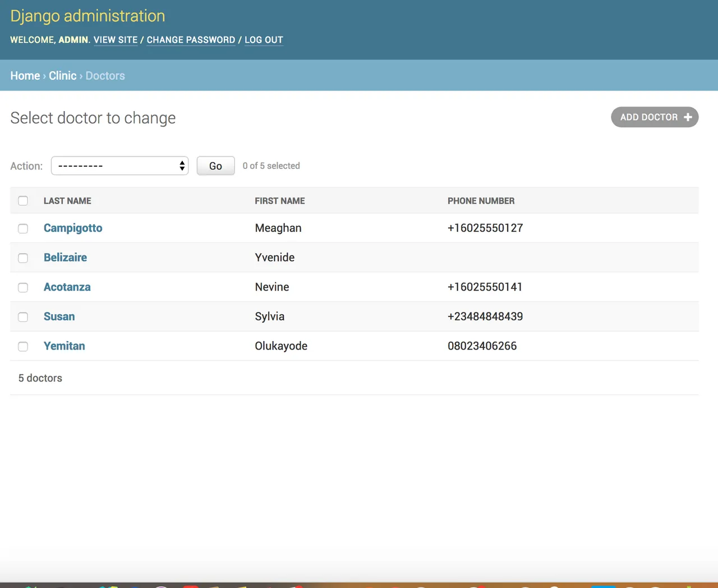Image resolution: width=718 pixels, height=588 pixels.
Task: Click the '5 doctors' count text
Action: pos(40,378)
